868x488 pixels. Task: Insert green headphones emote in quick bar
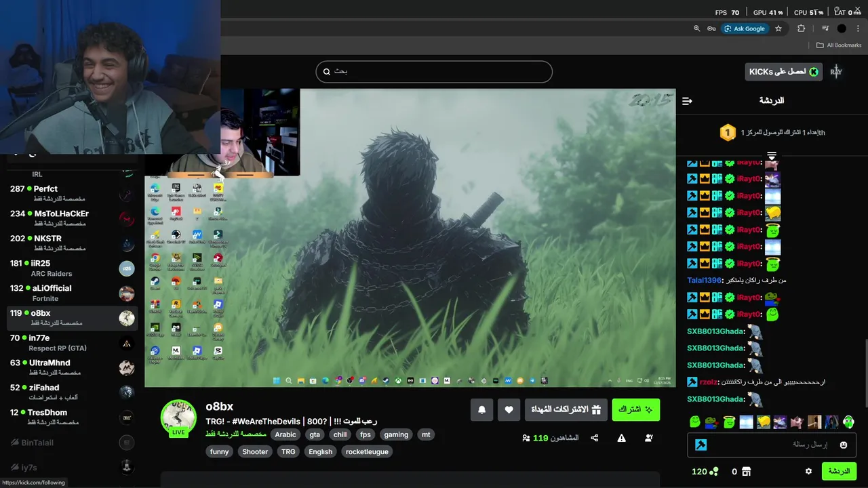point(848,422)
